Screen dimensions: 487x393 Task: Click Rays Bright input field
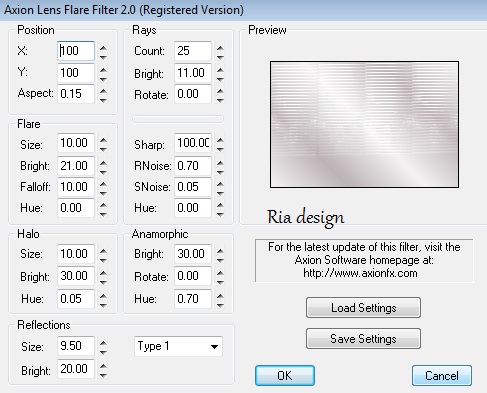click(x=193, y=73)
